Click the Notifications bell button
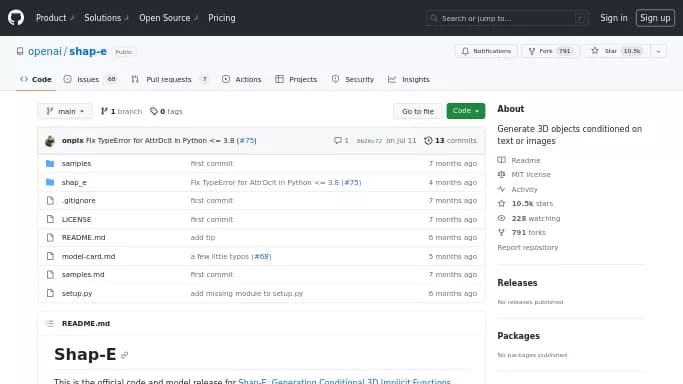The height and width of the screenshot is (384, 683). pyautogui.click(x=486, y=51)
